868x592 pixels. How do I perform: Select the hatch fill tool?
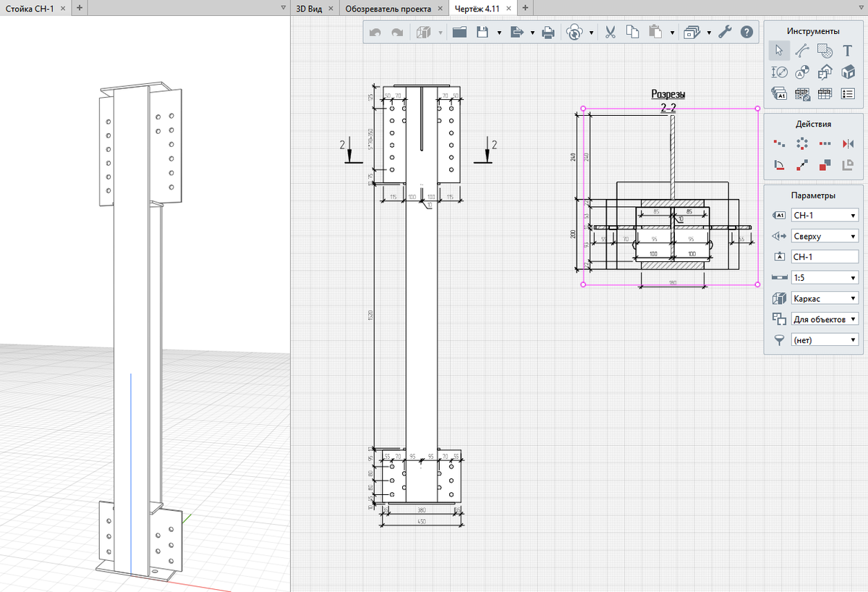[x=825, y=51]
